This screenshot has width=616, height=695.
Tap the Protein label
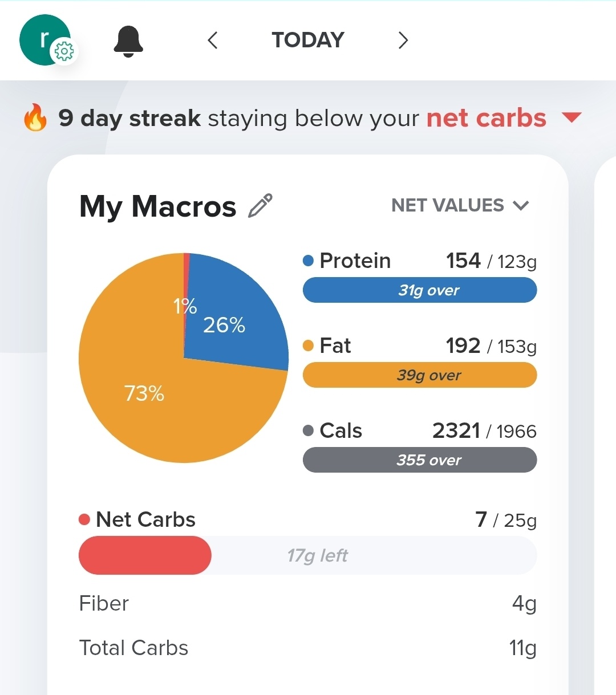pyautogui.click(x=355, y=261)
